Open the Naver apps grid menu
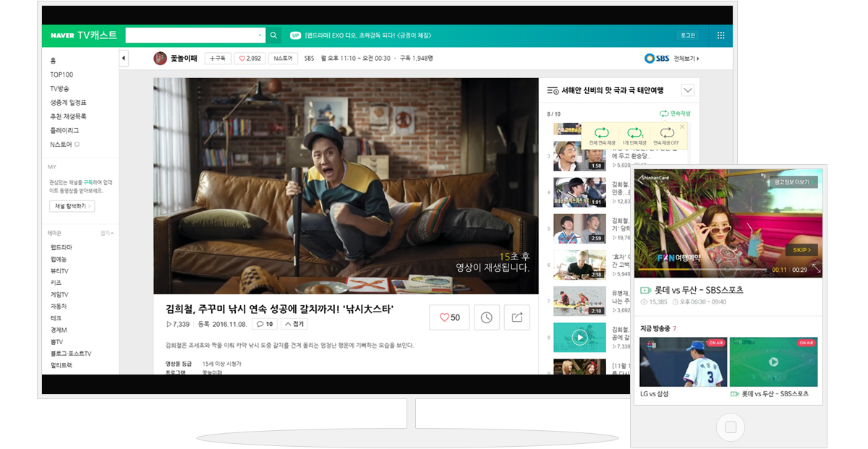 720,35
